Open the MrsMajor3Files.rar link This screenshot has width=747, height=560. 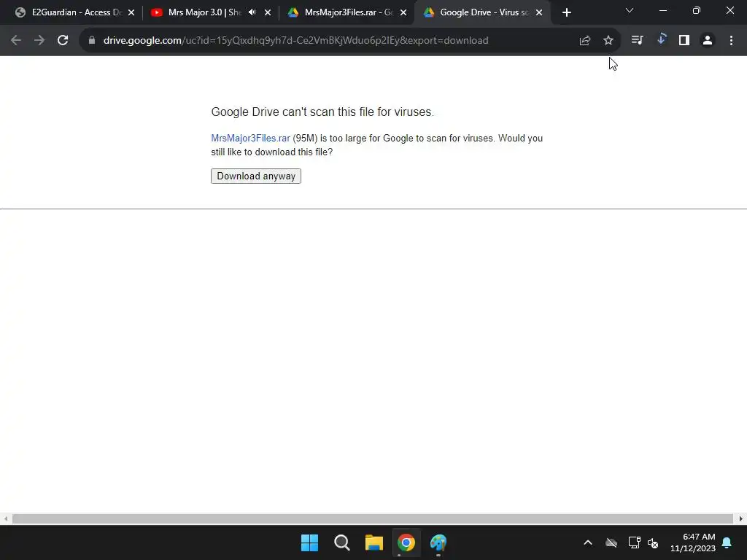coord(251,138)
